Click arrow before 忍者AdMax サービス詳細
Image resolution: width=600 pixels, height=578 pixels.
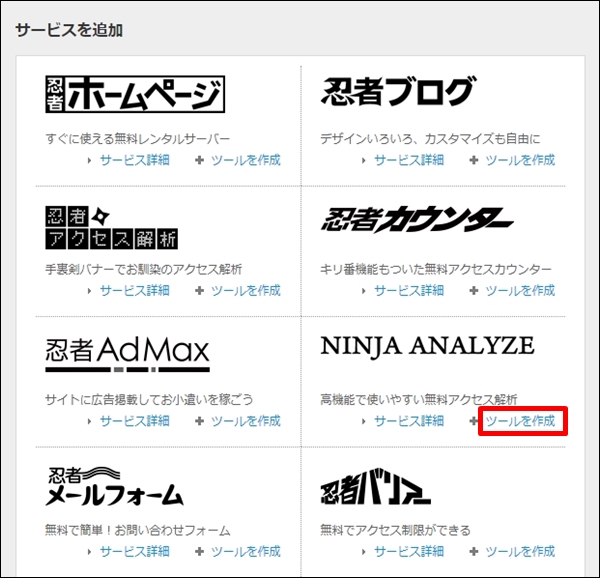pyautogui.click(x=89, y=422)
